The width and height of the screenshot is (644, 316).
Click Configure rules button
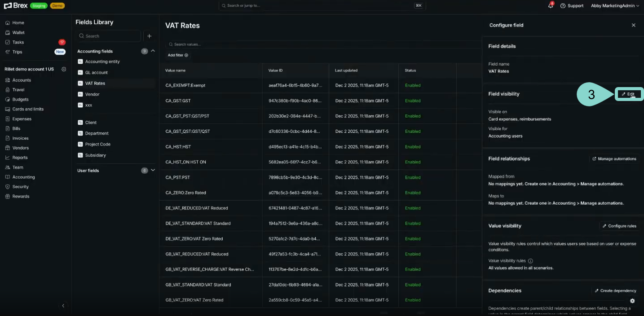coord(619,226)
